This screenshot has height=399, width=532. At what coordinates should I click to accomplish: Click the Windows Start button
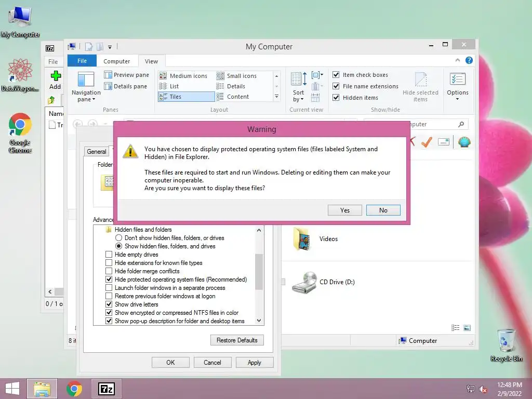tap(12, 389)
